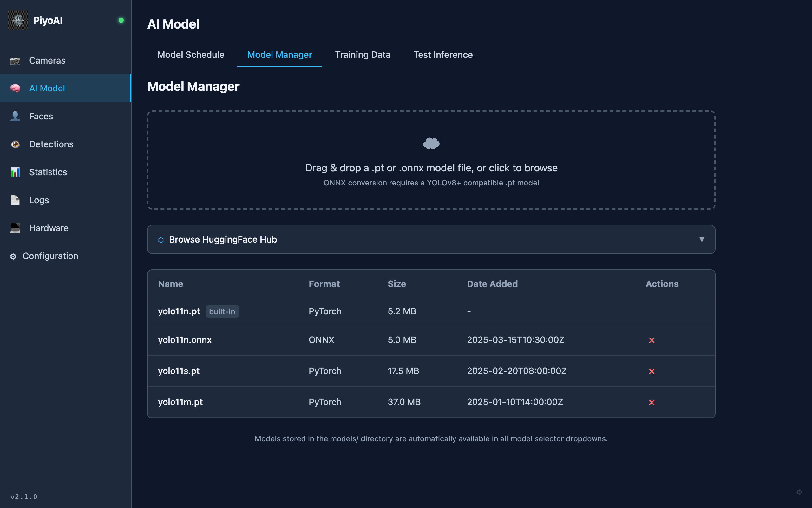The image size is (812, 508).
Task: Click the AI Model page title
Action: pos(173,24)
